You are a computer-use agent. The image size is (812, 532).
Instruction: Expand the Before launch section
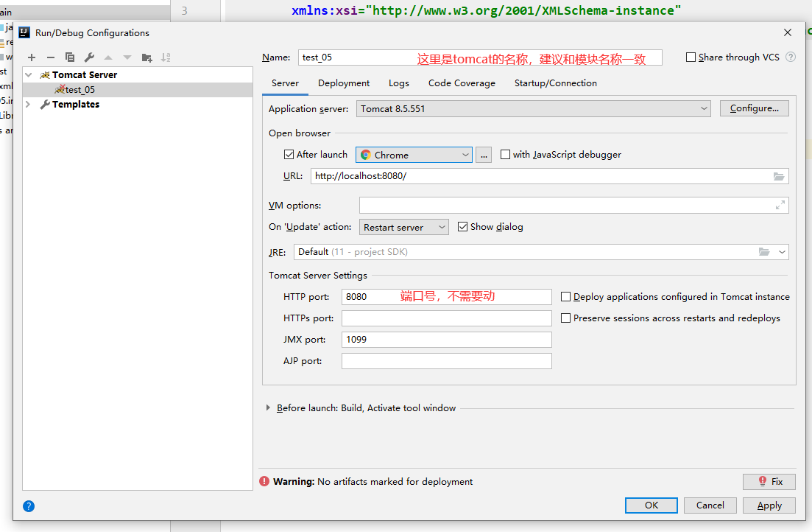pos(268,408)
